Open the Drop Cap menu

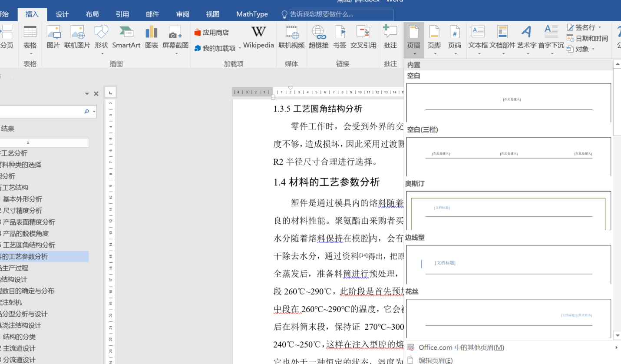(551, 40)
